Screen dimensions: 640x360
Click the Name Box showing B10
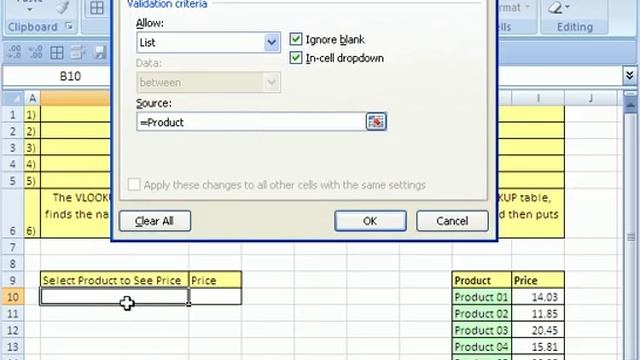pyautogui.click(x=57, y=76)
